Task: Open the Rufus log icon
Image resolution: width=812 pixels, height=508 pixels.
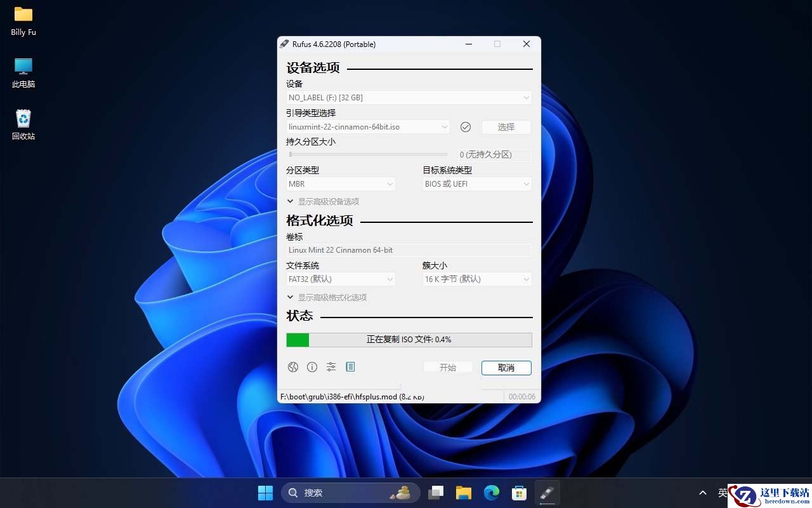Action: click(x=350, y=367)
